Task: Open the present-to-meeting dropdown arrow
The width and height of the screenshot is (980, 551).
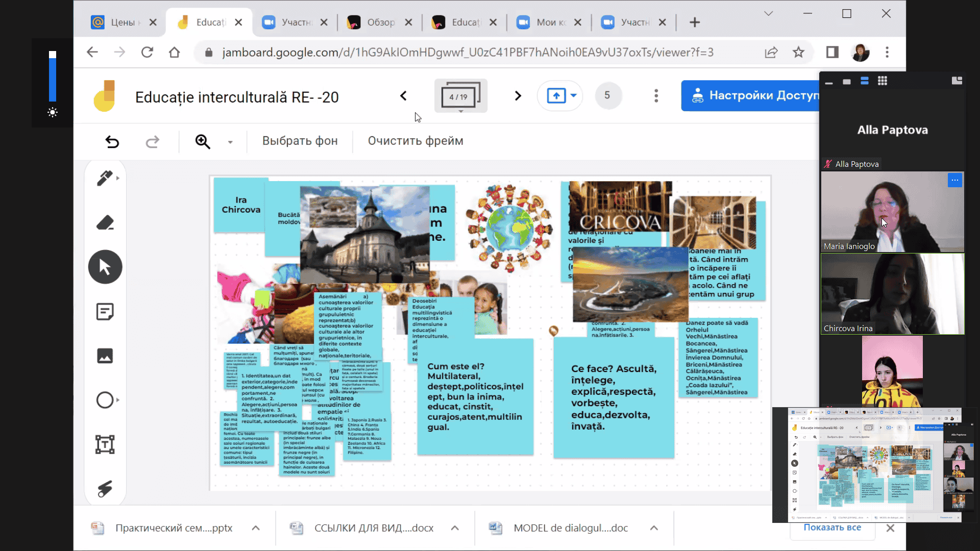Action: coord(574,95)
